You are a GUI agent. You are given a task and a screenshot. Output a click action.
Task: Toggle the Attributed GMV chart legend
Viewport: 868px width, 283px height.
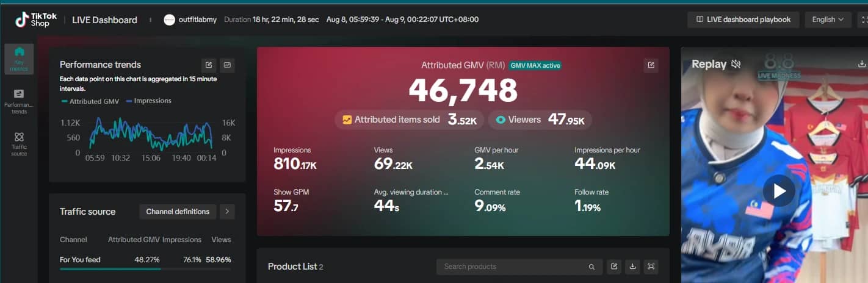[x=89, y=101]
